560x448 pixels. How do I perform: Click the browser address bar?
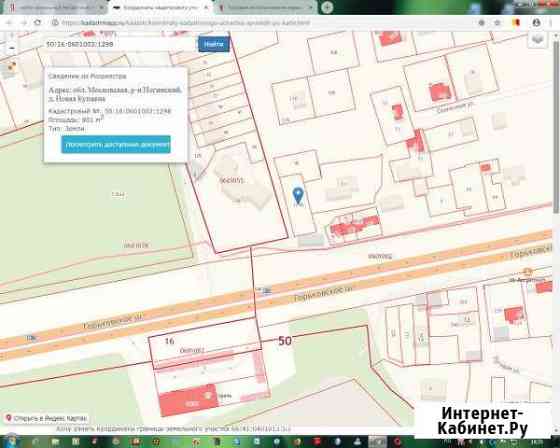[x=264, y=23]
